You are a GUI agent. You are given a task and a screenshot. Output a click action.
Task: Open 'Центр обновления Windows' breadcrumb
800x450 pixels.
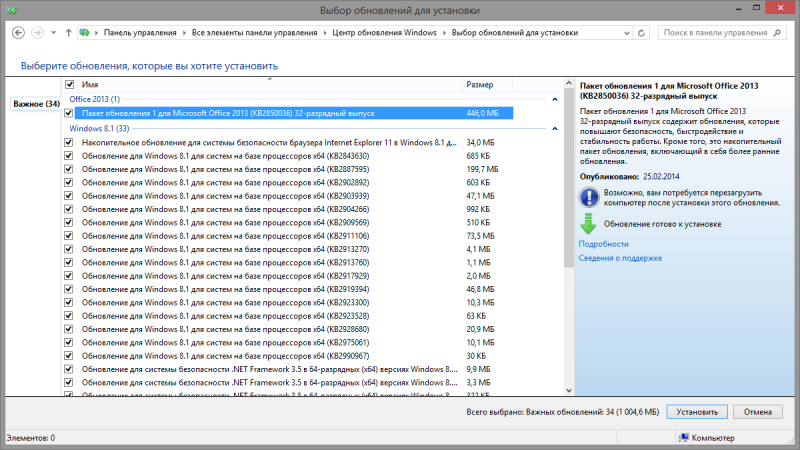pyautogui.click(x=384, y=33)
